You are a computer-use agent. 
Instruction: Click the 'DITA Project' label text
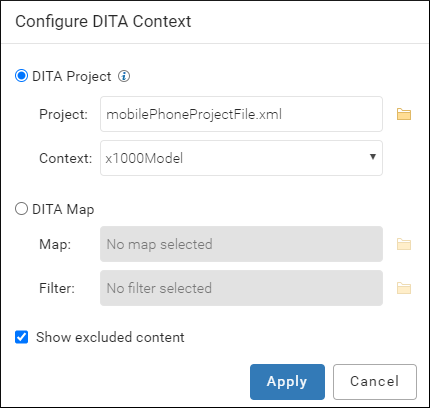pos(72,77)
